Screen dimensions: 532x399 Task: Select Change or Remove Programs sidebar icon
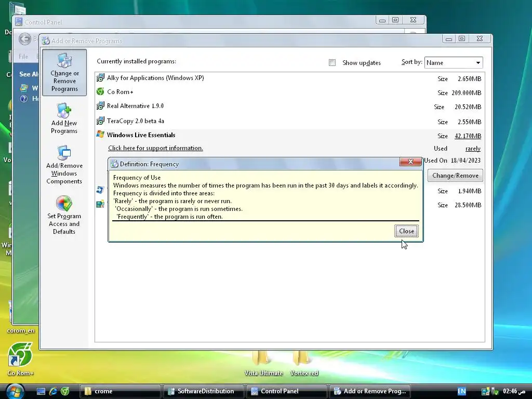coord(64,73)
